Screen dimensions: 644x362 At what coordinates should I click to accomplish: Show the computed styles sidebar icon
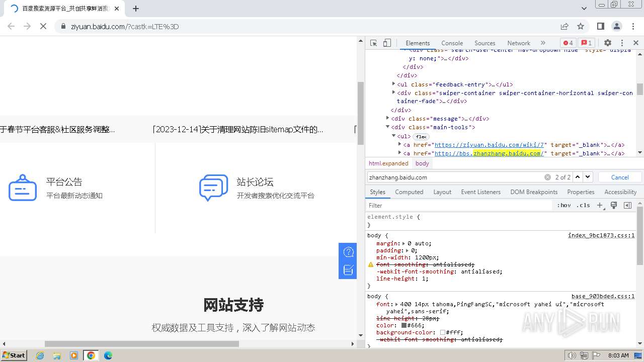point(627,205)
